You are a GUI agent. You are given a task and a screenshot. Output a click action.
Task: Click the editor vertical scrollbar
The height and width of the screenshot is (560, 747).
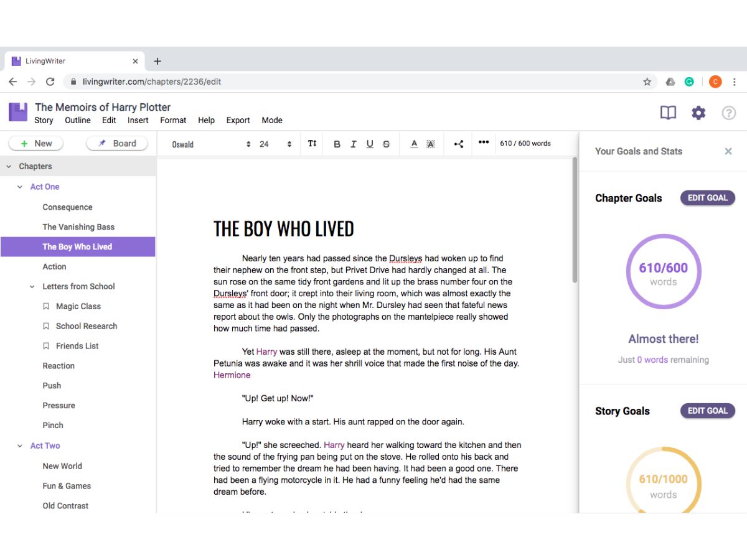(x=575, y=220)
